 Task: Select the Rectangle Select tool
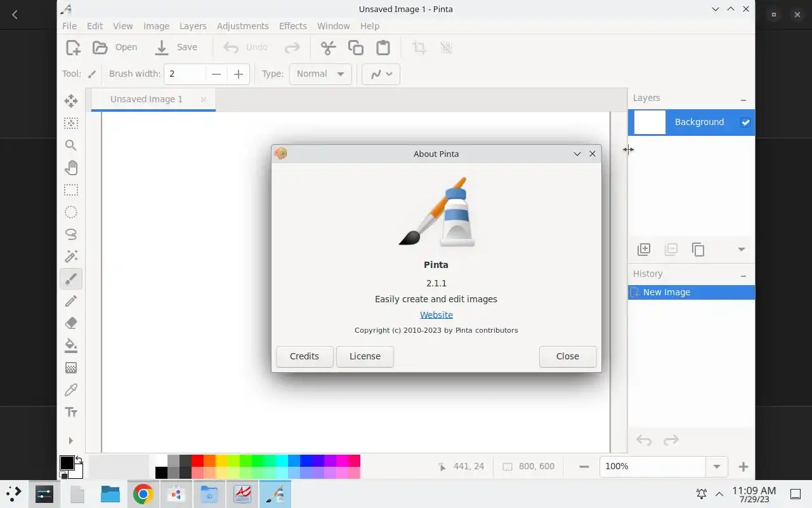coord(71,190)
